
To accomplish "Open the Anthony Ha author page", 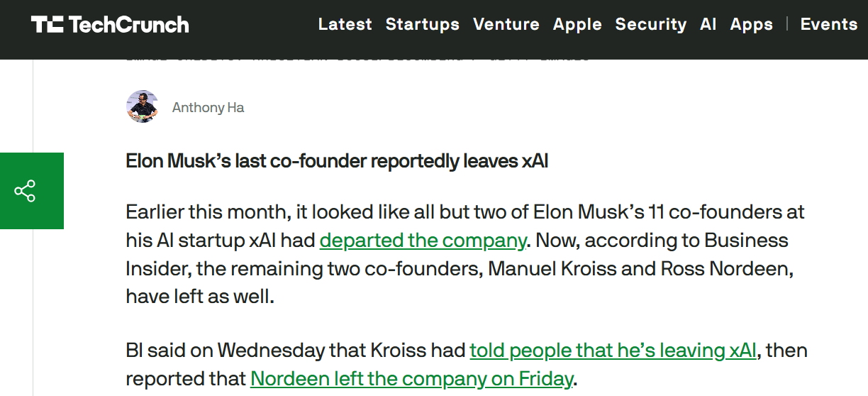I will (208, 108).
